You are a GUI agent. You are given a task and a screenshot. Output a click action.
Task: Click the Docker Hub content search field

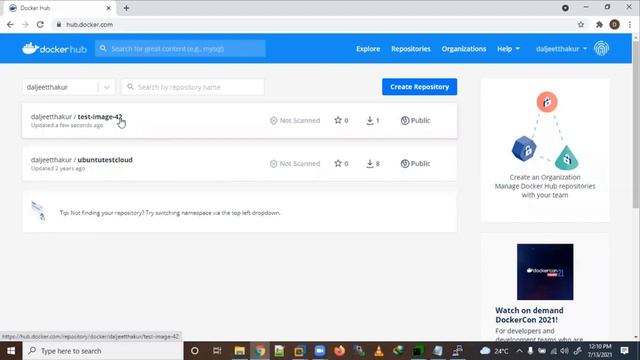(x=180, y=49)
